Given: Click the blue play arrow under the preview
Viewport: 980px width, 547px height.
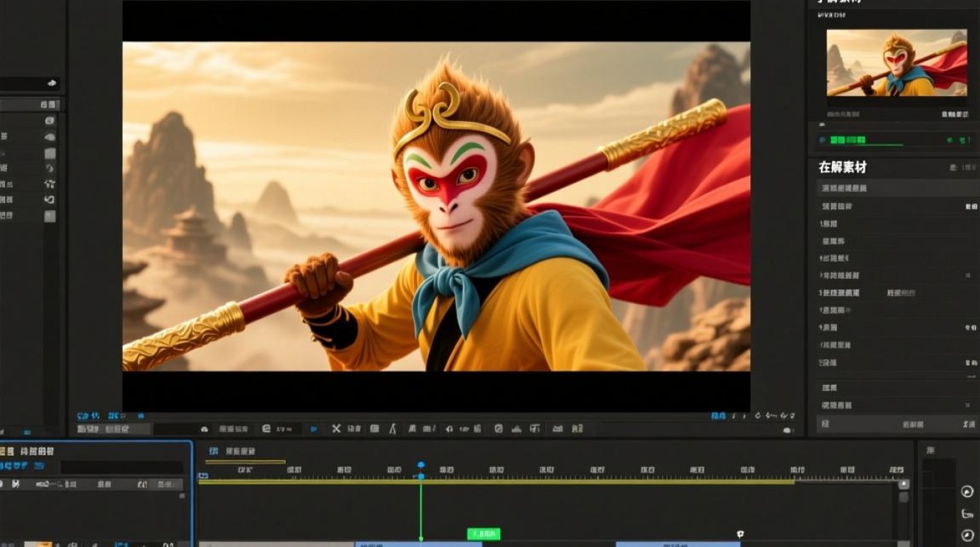Looking at the screenshot, I should coord(314,429).
